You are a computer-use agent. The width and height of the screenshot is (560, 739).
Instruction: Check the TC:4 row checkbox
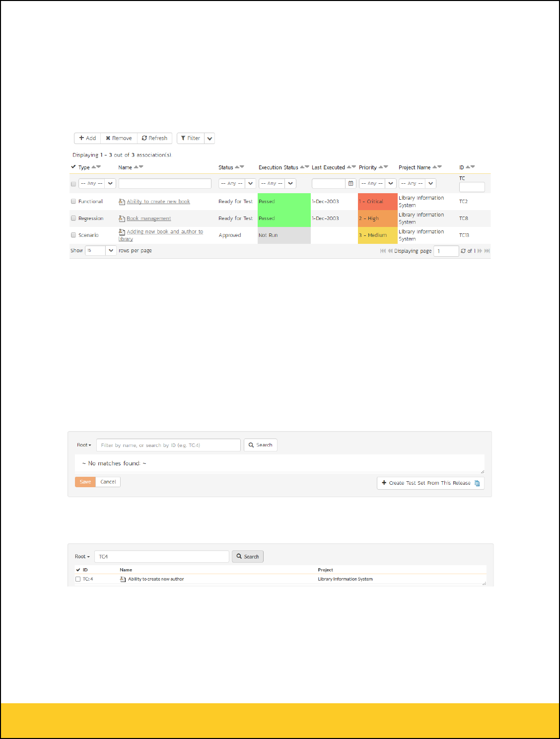click(x=78, y=579)
